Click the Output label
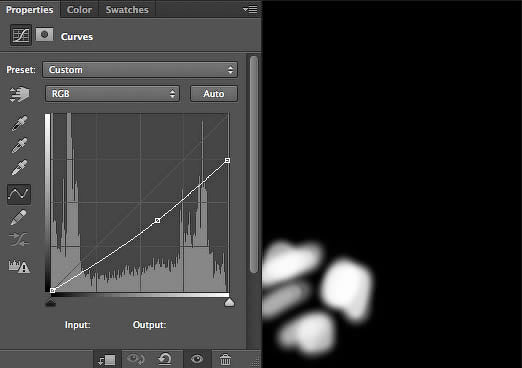The width and height of the screenshot is (522, 368). pyautogui.click(x=149, y=325)
